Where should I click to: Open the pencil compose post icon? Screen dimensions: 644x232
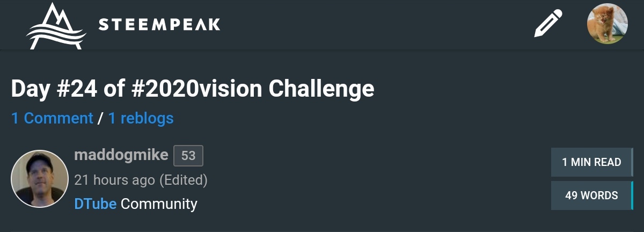point(548,24)
